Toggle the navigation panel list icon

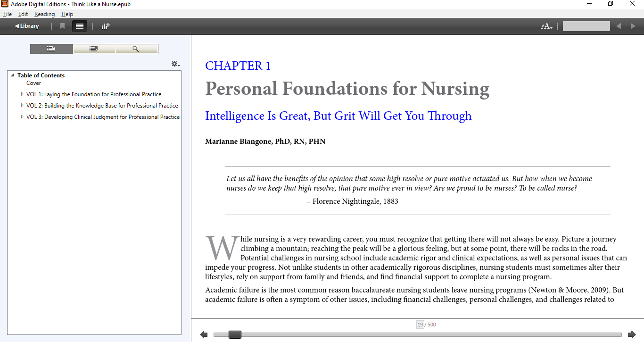tap(80, 26)
